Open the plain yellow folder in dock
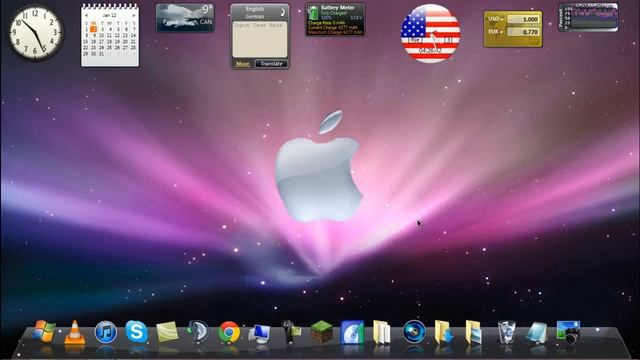Image resolution: width=640 pixels, height=360 pixels. click(382, 332)
